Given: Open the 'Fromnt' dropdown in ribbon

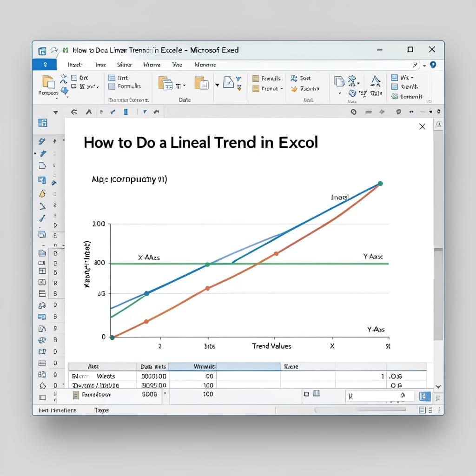Looking at the screenshot, I should coord(268,89).
